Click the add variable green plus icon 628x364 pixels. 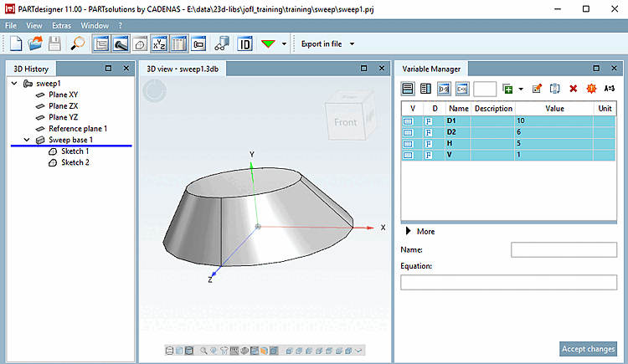(507, 88)
